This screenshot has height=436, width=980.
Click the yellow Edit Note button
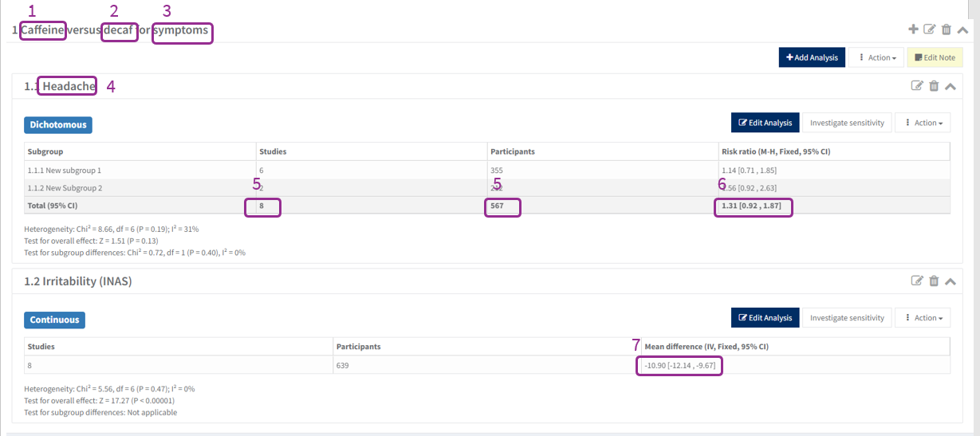coord(935,57)
